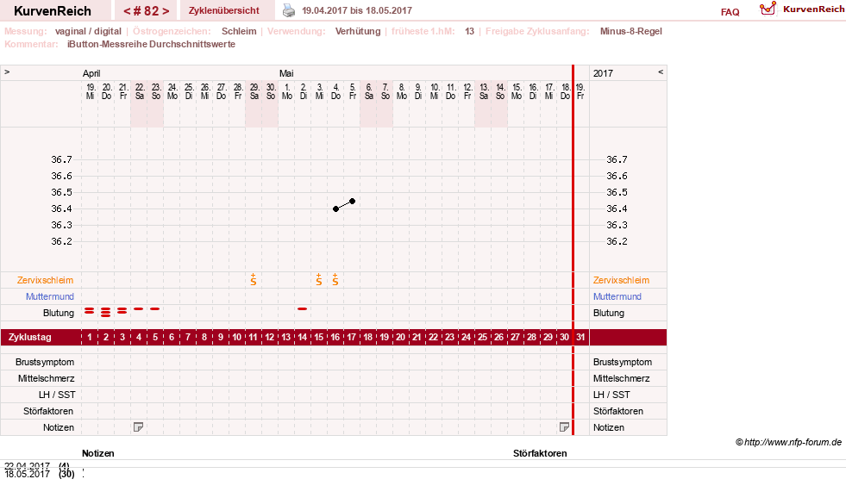The height and width of the screenshot is (504, 846).
Task: Click the bleeding mark on cycle day 1
Action: [89, 310]
